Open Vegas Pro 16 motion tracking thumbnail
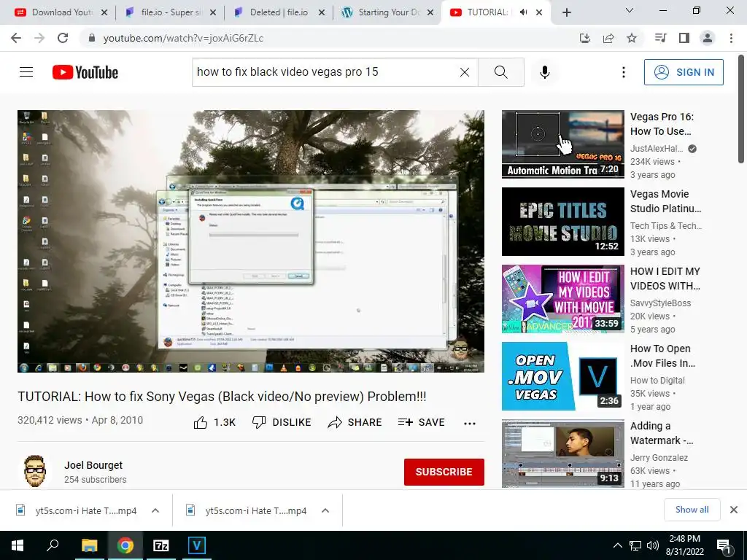This screenshot has height=560, width=747. click(x=563, y=144)
